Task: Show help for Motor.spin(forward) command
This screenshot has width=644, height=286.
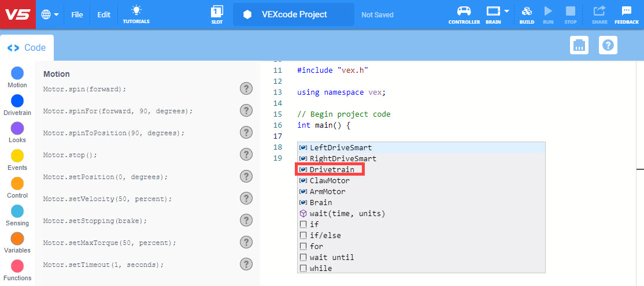Action: click(x=246, y=88)
